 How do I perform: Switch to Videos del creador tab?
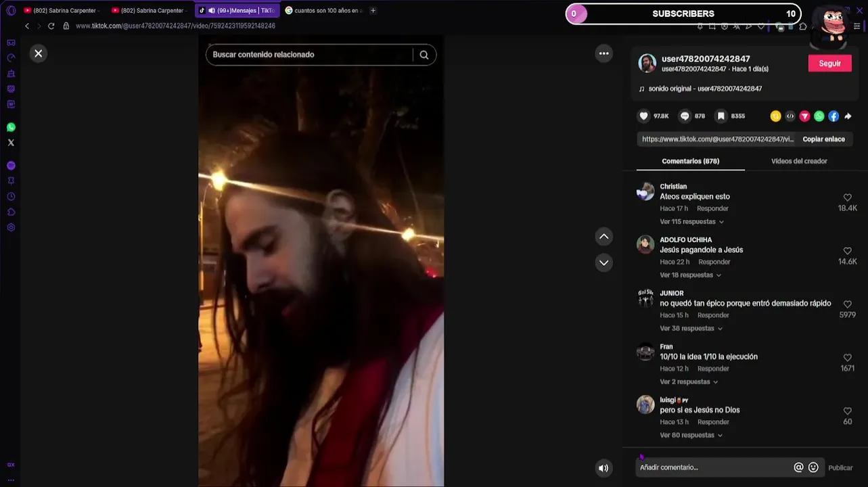(799, 161)
